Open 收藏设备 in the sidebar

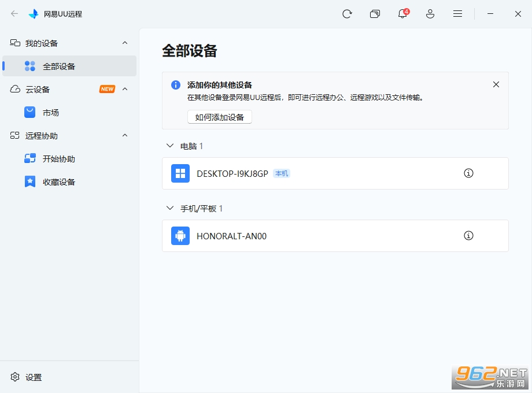click(69, 181)
